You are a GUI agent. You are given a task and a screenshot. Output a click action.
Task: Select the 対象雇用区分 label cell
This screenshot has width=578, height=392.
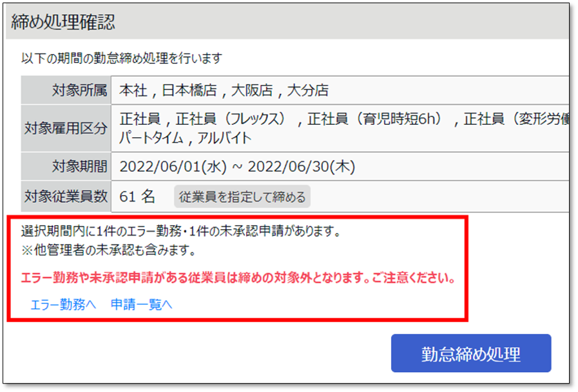[x=66, y=128]
